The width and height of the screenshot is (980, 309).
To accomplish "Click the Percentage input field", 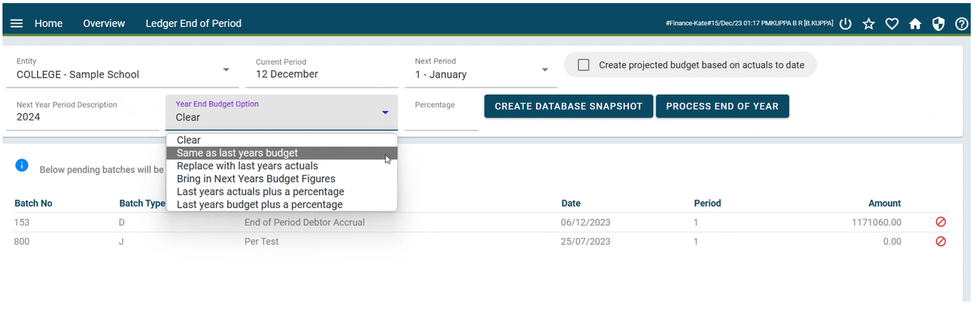I will tap(441, 112).
